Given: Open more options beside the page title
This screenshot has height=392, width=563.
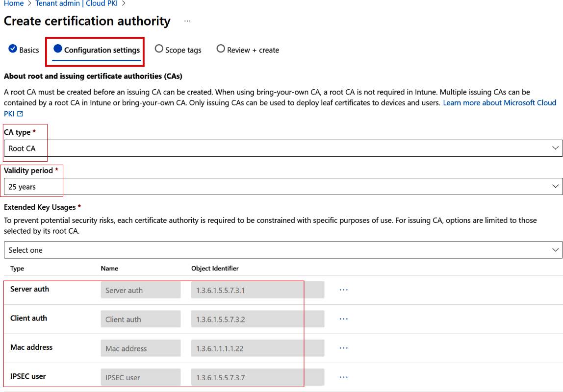Looking at the screenshot, I should pyautogui.click(x=187, y=21).
